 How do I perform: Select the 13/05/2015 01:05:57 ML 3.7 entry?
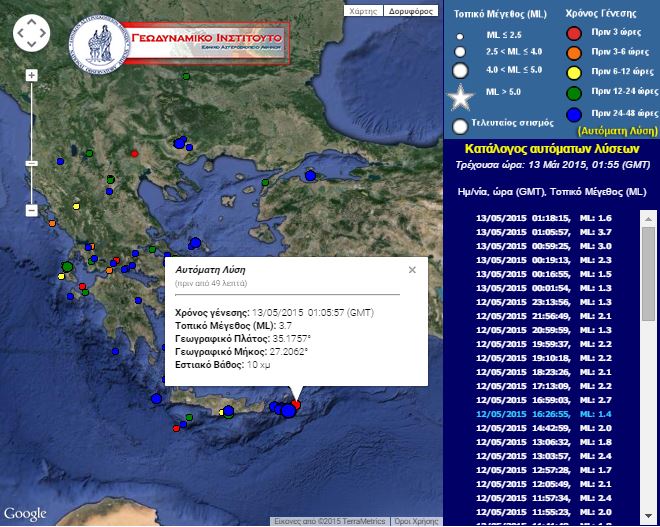click(543, 232)
